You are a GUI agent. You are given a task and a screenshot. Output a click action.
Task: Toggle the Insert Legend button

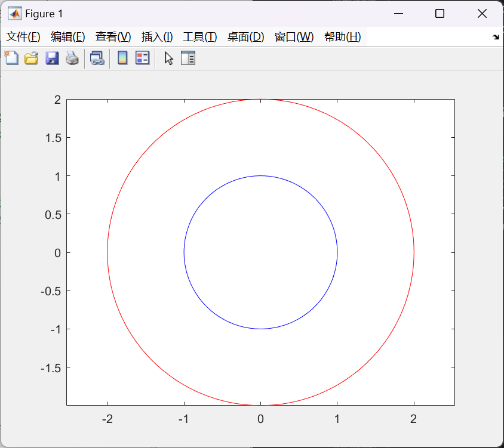[x=142, y=58]
